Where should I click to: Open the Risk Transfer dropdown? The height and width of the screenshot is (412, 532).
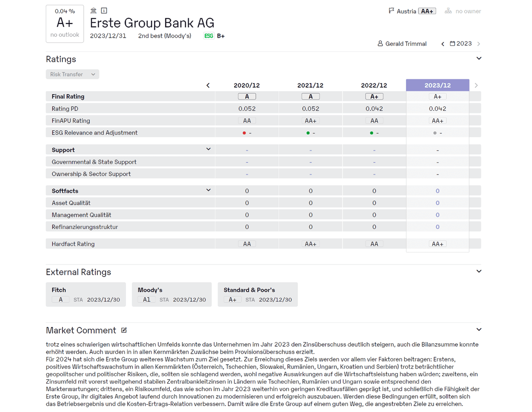(x=72, y=74)
